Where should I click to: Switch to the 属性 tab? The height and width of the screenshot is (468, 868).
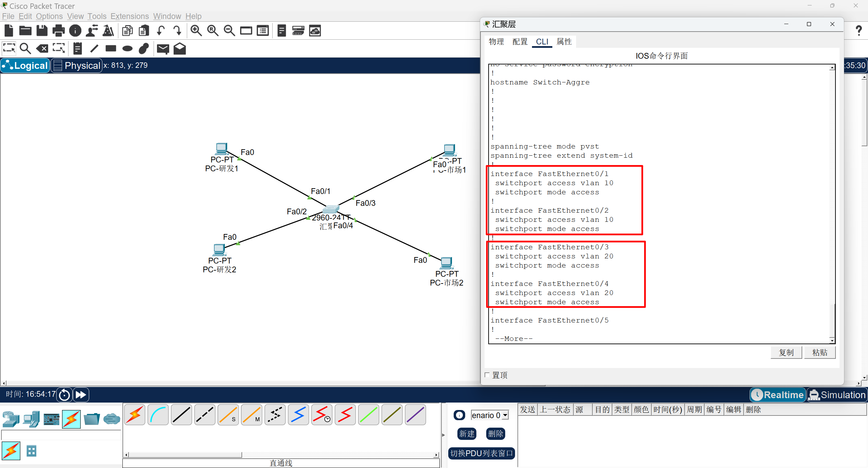point(564,42)
